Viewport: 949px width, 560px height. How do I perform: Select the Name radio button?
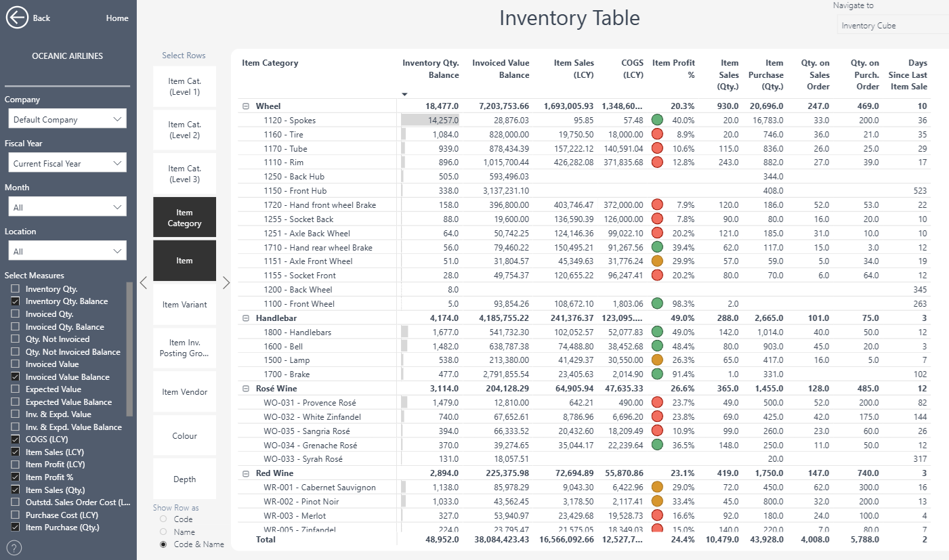(163, 532)
